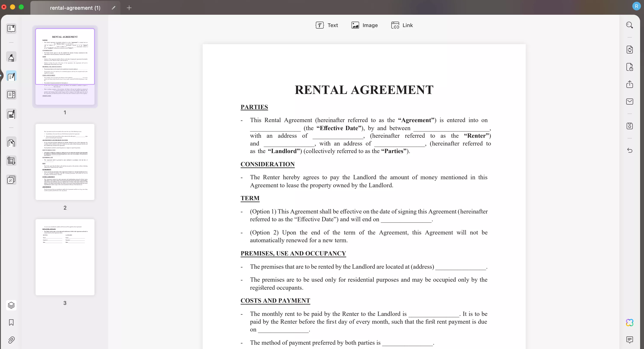Select the Text editing tool
Image resolution: width=644 pixels, height=349 pixels.
point(327,25)
